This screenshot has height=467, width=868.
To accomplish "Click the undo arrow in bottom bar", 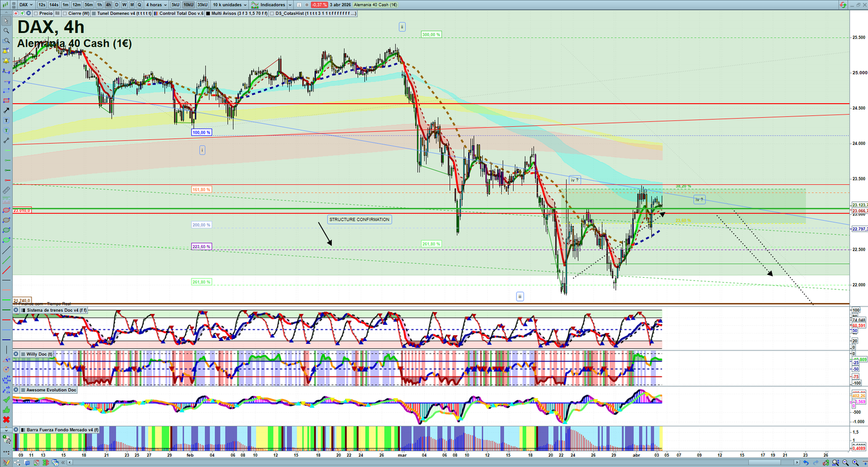I will [x=806, y=463].
